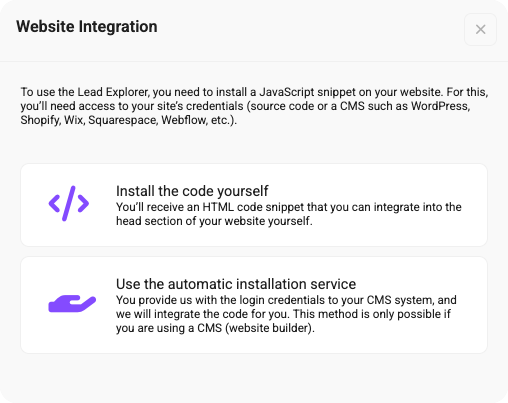Viewport: 508px width, 403px height.
Task: Click the Lead Explorer intro paragraph
Action: click(x=254, y=106)
